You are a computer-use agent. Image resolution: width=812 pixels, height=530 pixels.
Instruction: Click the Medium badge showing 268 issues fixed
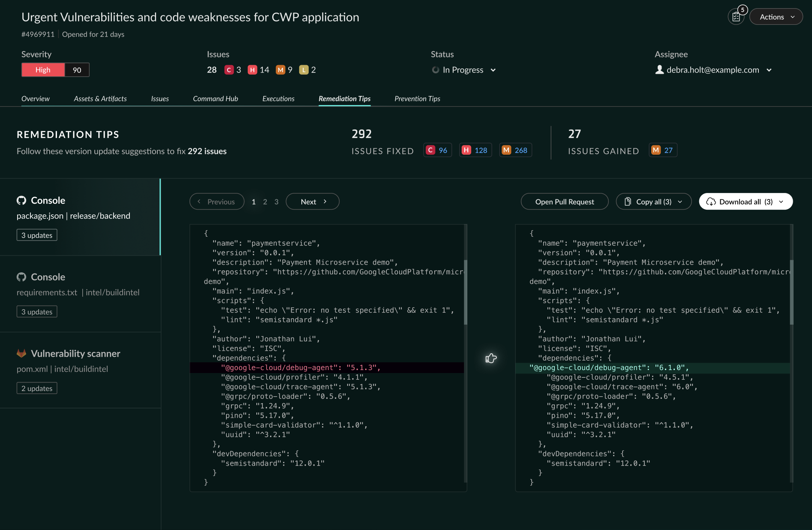[515, 150]
